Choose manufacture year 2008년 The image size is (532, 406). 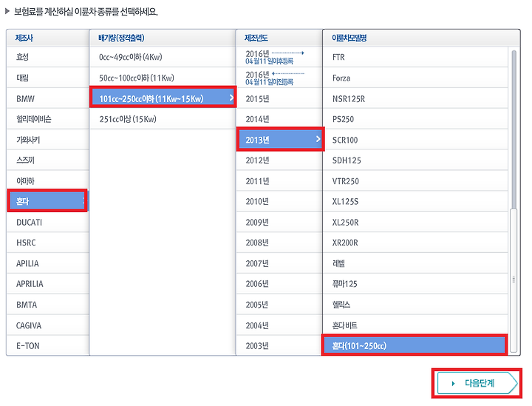click(x=279, y=243)
